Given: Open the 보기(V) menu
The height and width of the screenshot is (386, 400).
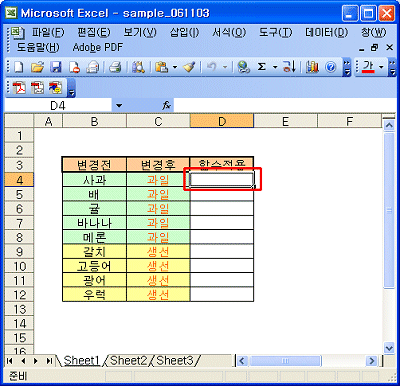Looking at the screenshot, I should coord(140,32).
